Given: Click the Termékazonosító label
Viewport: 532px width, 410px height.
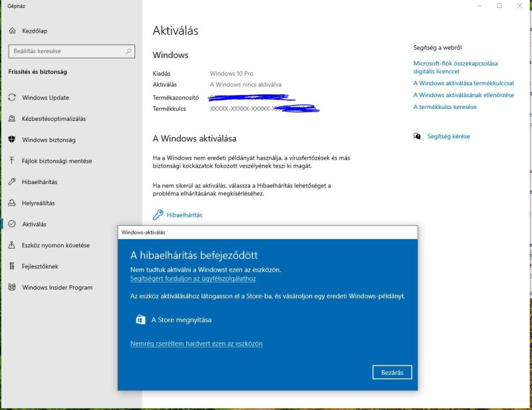Looking at the screenshot, I should pos(176,98).
